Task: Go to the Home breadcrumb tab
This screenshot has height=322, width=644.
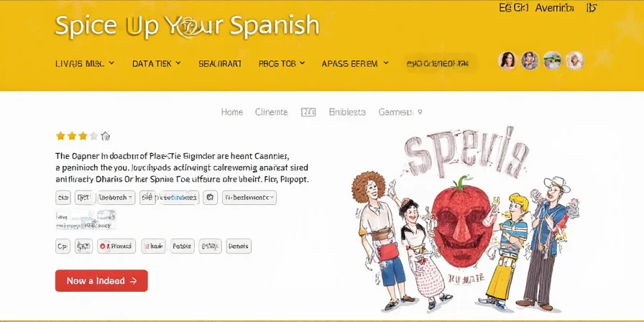Action: (x=232, y=112)
